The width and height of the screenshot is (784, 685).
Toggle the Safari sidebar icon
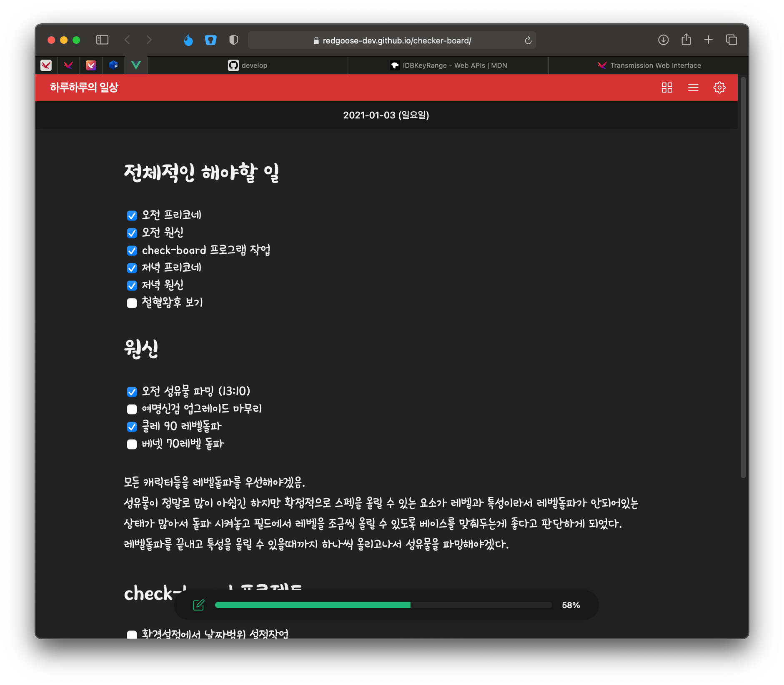coord(102,40)
